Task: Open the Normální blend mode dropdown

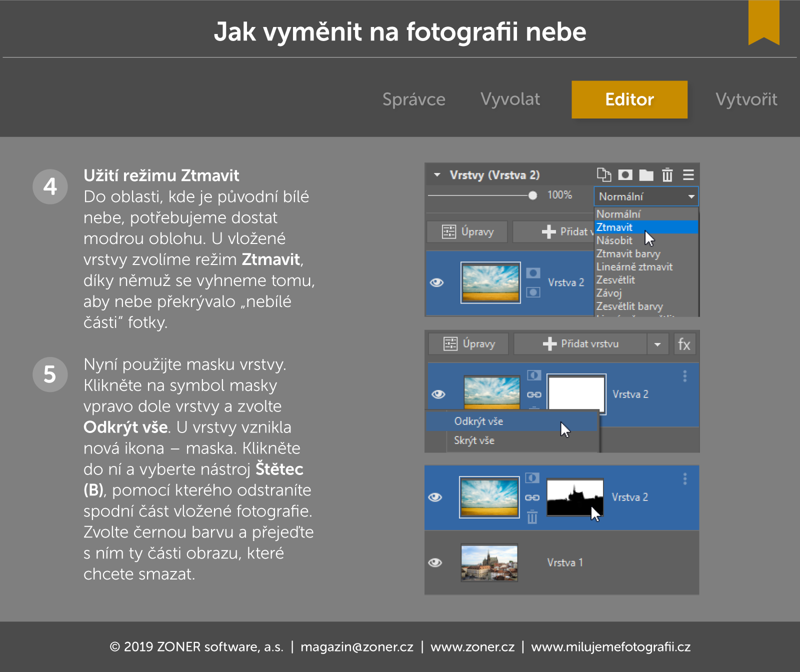Action: click(646, 196)
